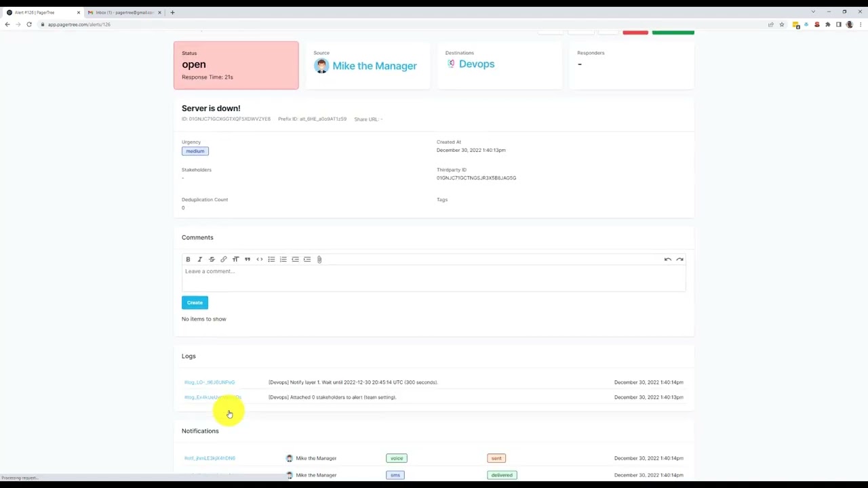
Task: Open the Chrome profile avatar
Action: tap(849, 24)
